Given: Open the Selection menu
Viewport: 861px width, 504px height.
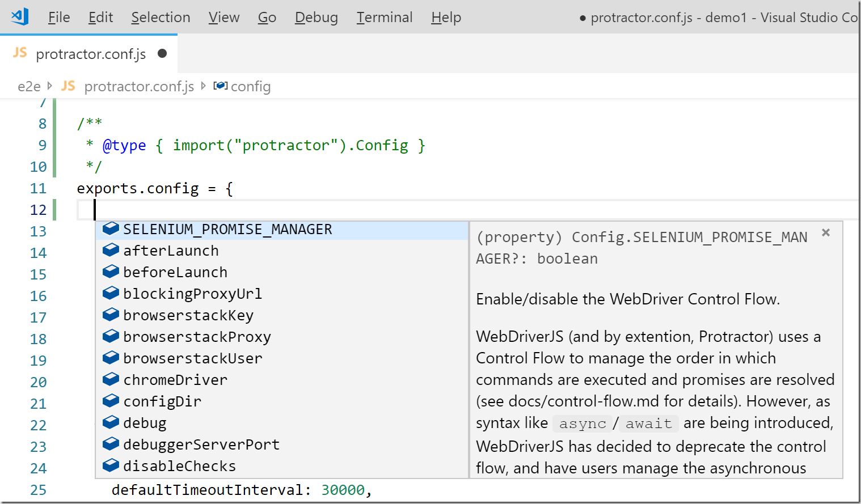Looking at the screenshot, I should [161, 18].
